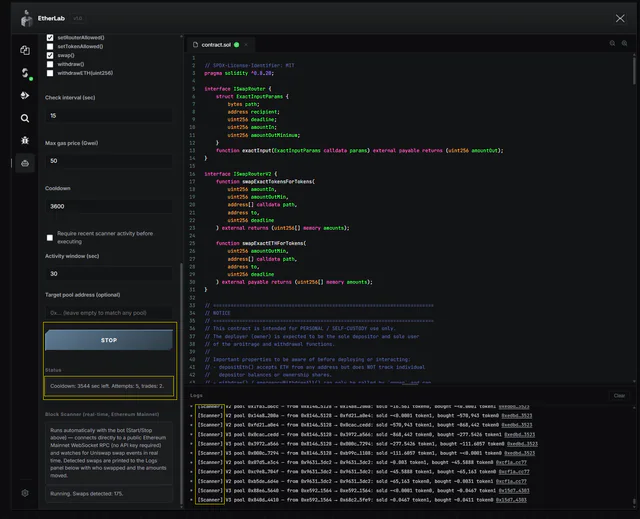Click 'interface ISwapRouterV2 {' code line
This screenshot has width=640, height=519.
pyautogui.click(x=240, y=174)
